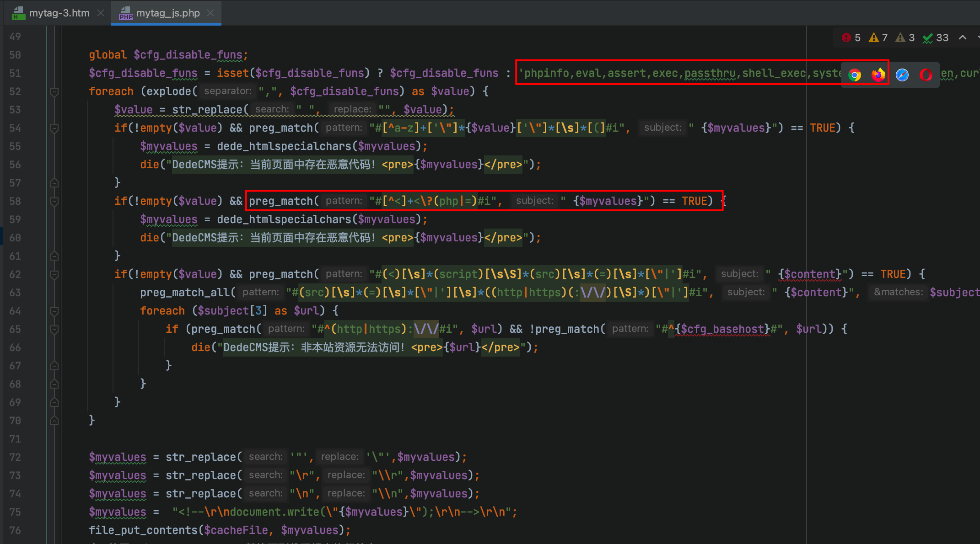The image size is (980, 544).
Task: Fold the if block at line 58
Action: 54,202
